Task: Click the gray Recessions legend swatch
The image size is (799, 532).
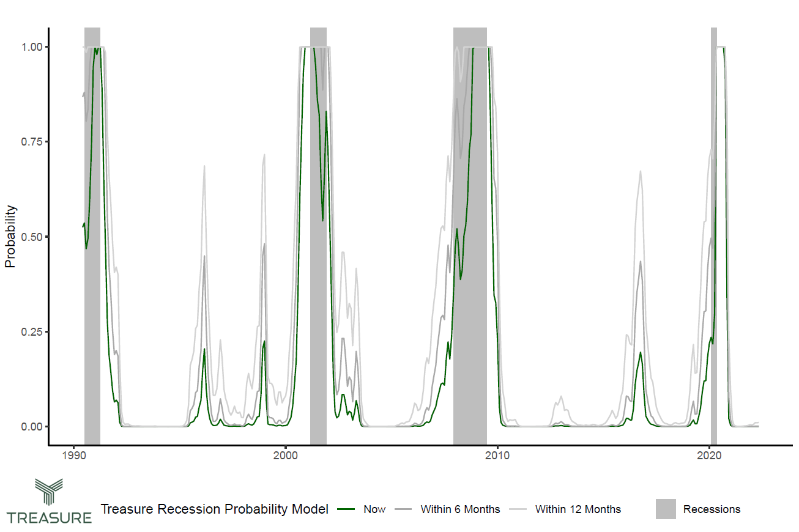Action: tap(666, 509)
